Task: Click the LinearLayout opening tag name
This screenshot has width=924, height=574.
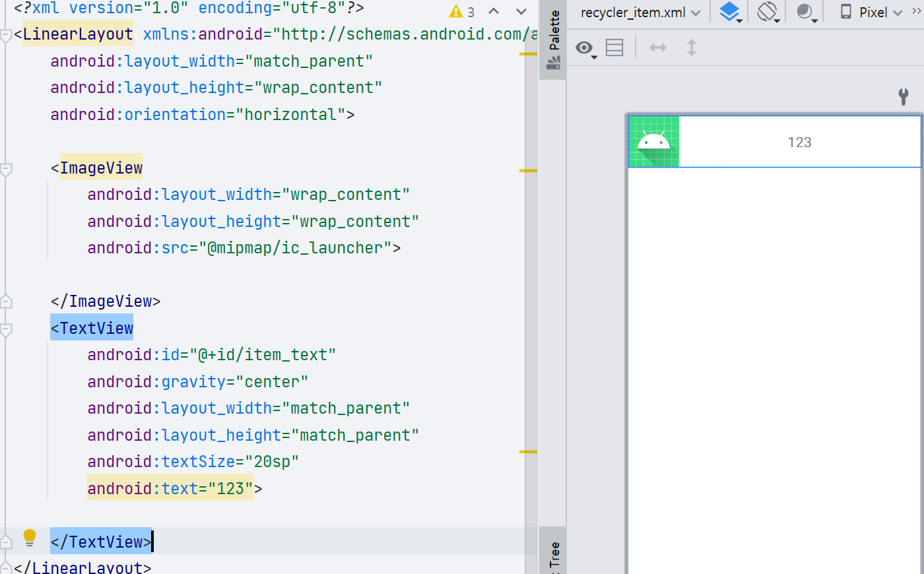Action: 78,34
